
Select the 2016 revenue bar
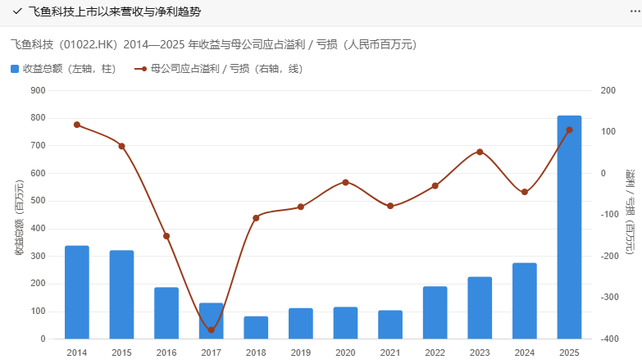pyautogui.click(x=166, y=313)
